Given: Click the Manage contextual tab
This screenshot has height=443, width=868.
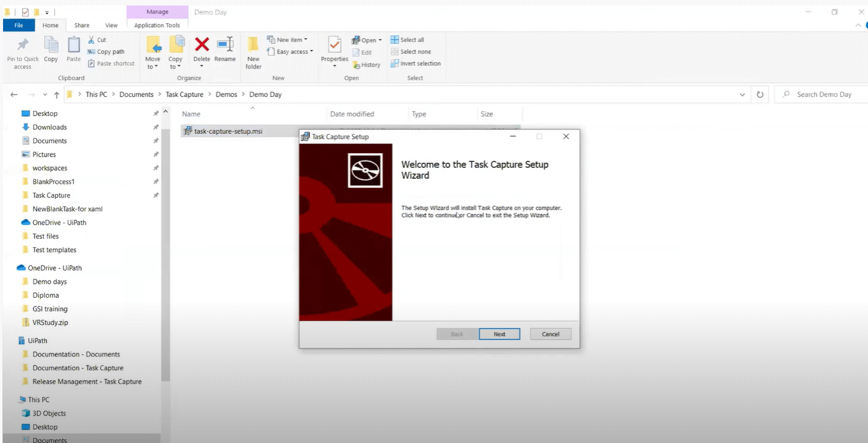Looking at the screenshot, I should coord(157,12).
